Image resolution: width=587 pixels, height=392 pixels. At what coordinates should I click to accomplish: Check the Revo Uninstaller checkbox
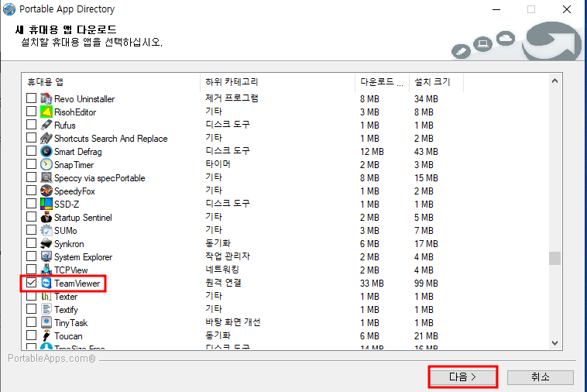[32, 98]
